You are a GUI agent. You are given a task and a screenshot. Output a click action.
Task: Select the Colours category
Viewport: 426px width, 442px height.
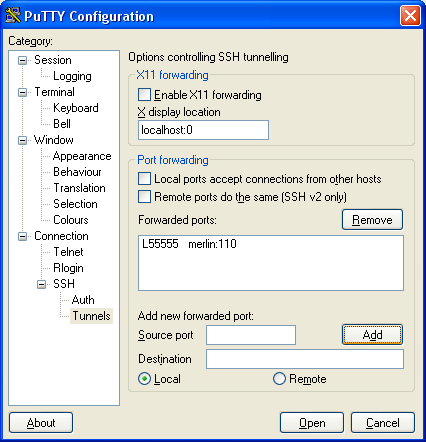click(x=71, y=220)
